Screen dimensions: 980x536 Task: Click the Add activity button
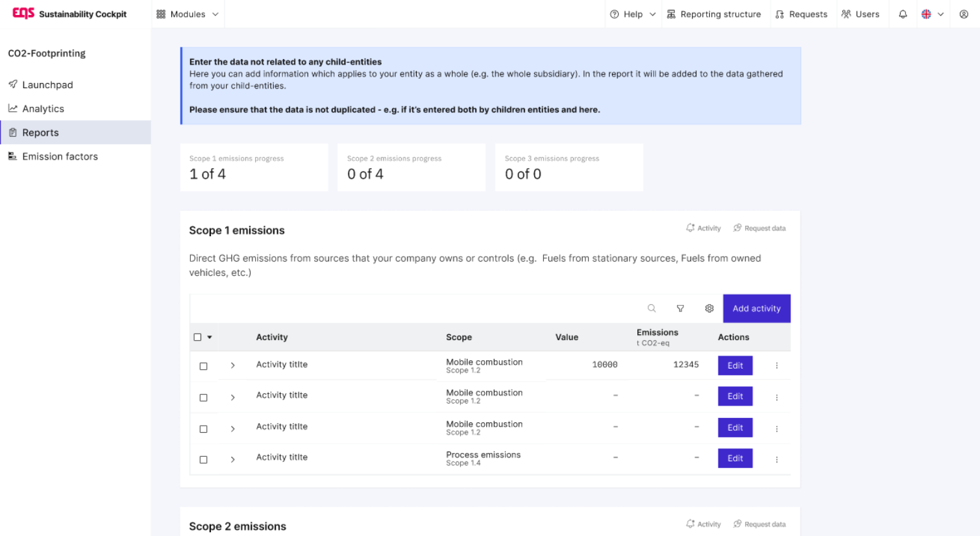pos(757,309)
